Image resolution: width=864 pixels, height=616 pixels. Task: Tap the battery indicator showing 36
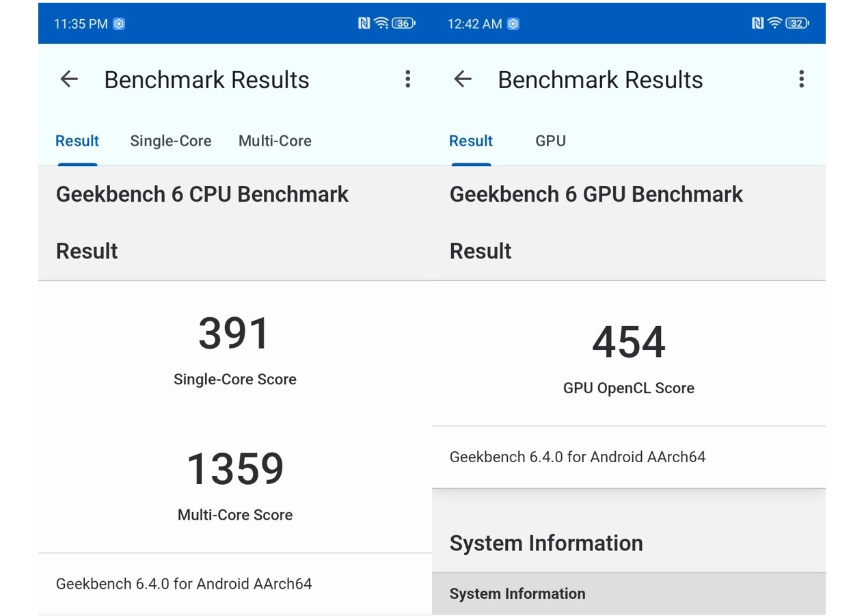click(x=403, y=24)
